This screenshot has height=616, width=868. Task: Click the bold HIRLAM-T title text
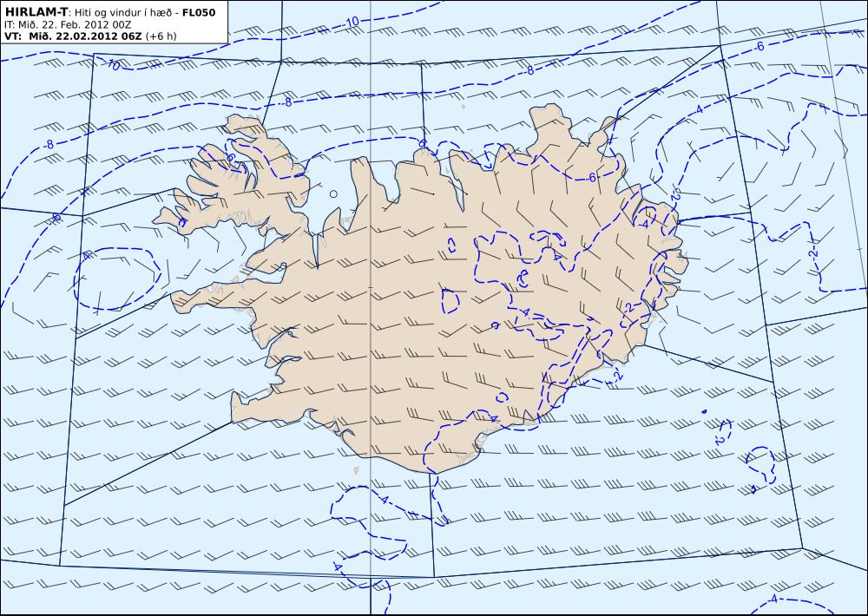coord(35,12)
